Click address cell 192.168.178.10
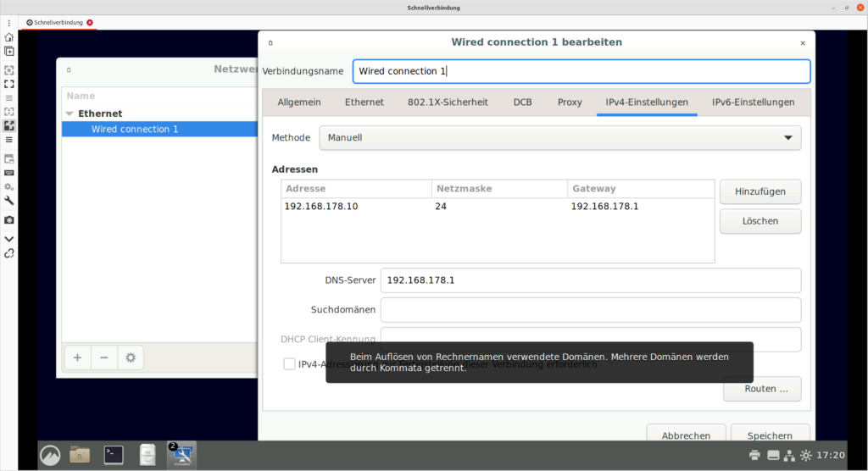The height and width of the screenshot is (471, 868). tap(321, 207)
